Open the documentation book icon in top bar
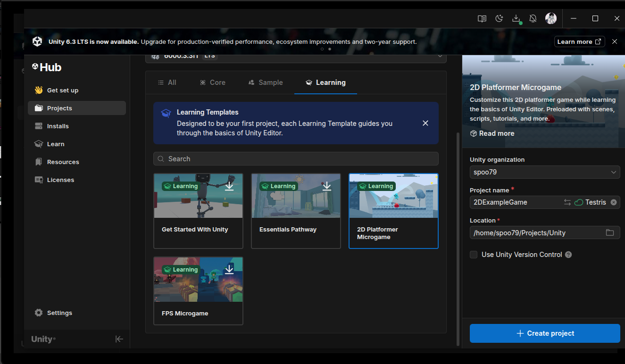Screen dimensions: 625x364 pos(482,18)
